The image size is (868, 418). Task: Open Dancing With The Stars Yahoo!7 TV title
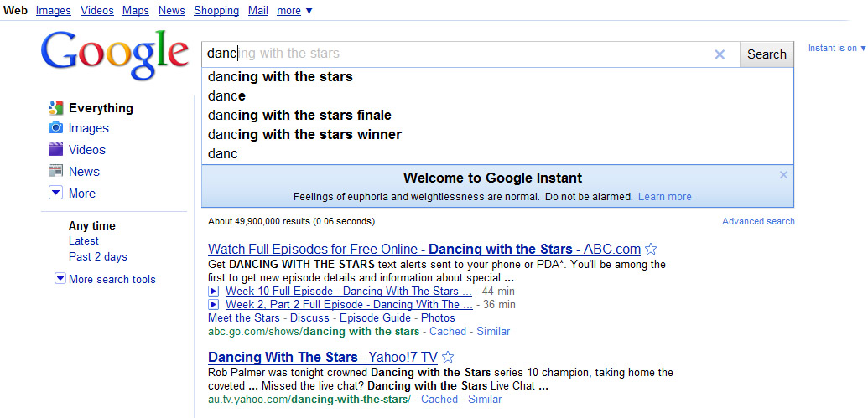(323, 357)
